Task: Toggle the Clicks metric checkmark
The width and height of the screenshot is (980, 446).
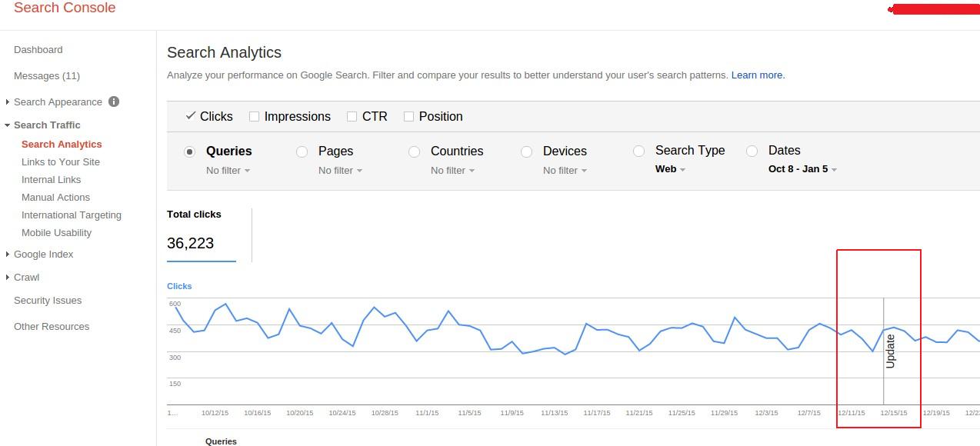Action: (x=190, y=116)
